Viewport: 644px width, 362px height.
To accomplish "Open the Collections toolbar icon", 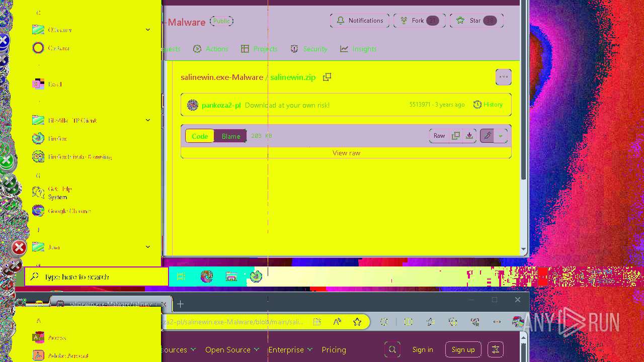I will coord(453,322).
